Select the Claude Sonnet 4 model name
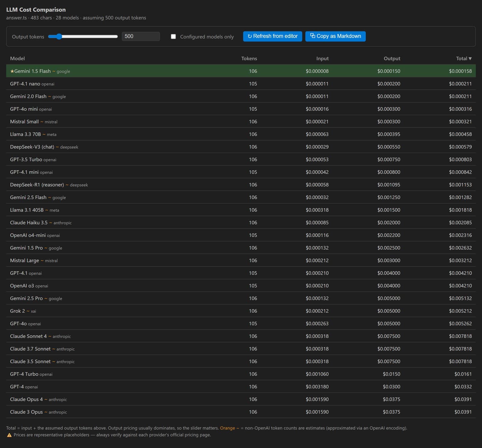482x448 pixels. (x=28, y=337)
